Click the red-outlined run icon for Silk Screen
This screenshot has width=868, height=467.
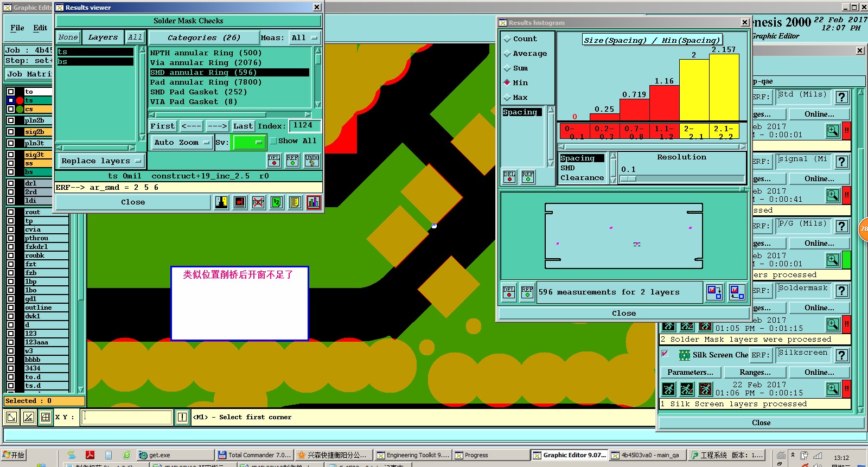tap(705, 389)
